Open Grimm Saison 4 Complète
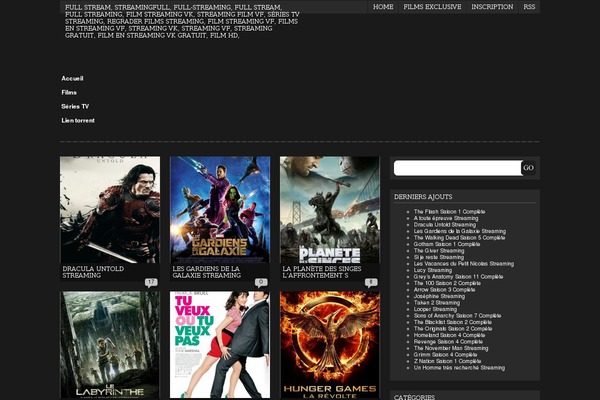The image size is (600, 400). click(x=445, y=355)
